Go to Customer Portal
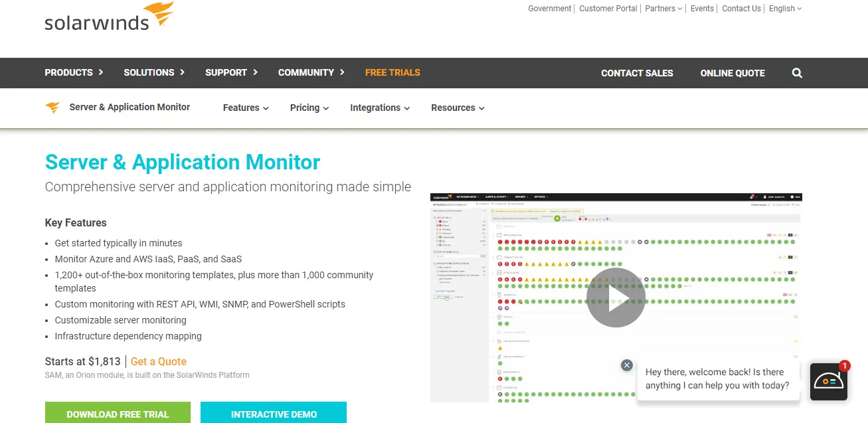Image resolution: width=868 pixels, height=423 pixels. coord(608,9)
